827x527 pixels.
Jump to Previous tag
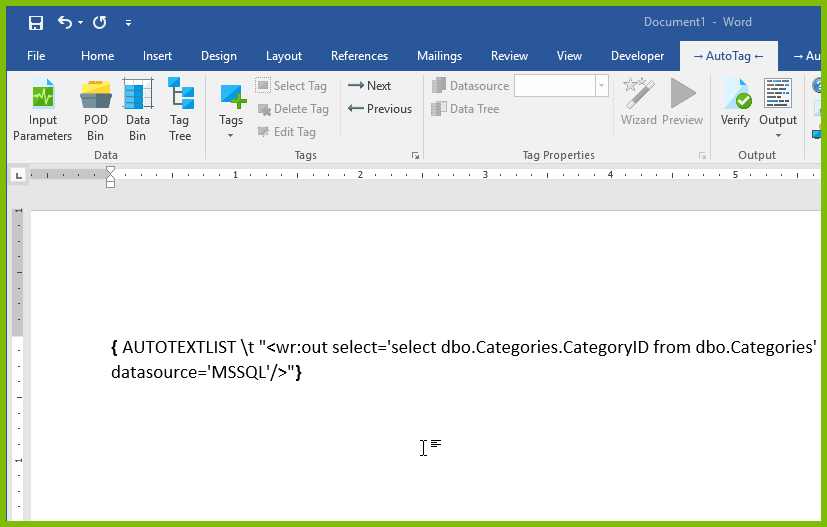click(380, 109)
